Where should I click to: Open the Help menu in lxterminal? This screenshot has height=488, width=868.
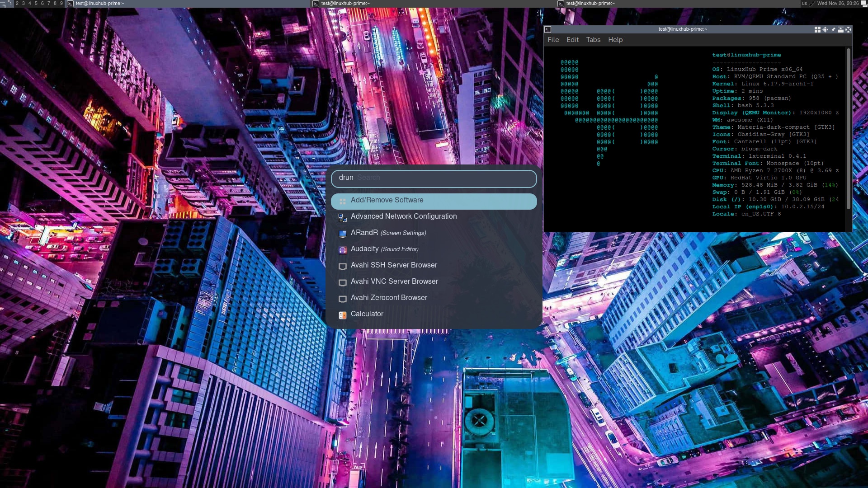pos(615,40)
